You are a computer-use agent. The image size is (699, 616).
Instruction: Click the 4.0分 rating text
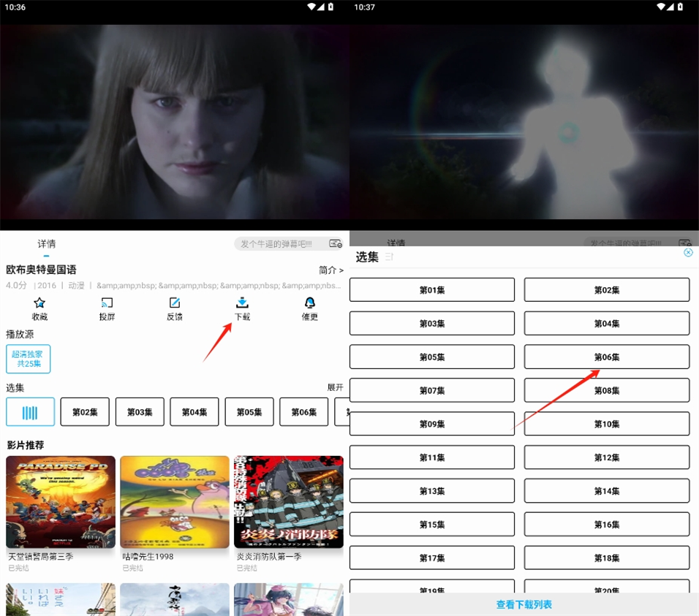[x=17, y=285]
